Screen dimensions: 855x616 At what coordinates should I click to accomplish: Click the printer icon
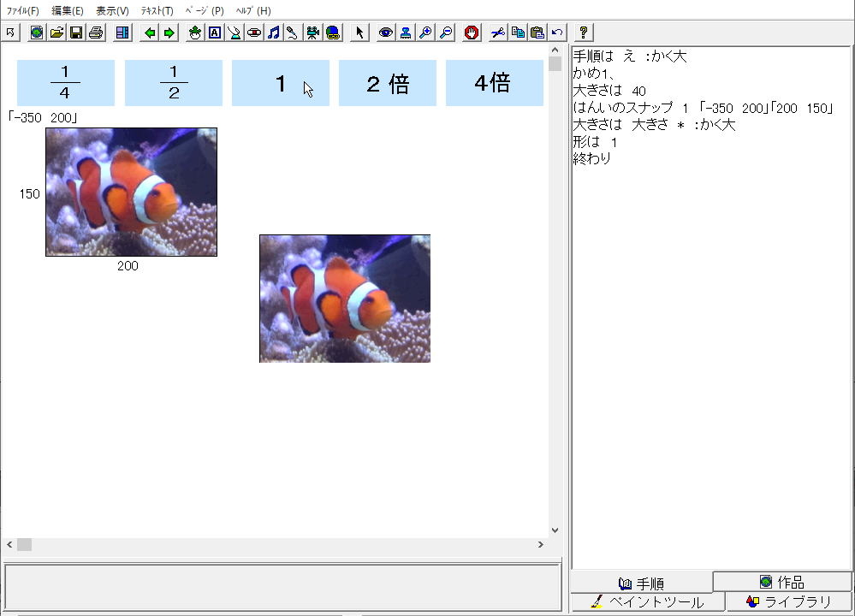pos(96,33)
